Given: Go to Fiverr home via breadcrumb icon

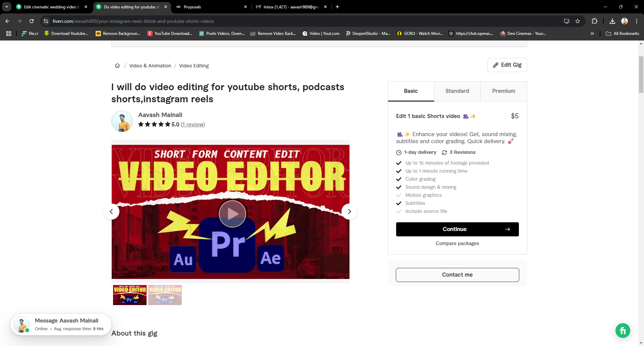Looking at the screenshot, I should pos(117,66).
